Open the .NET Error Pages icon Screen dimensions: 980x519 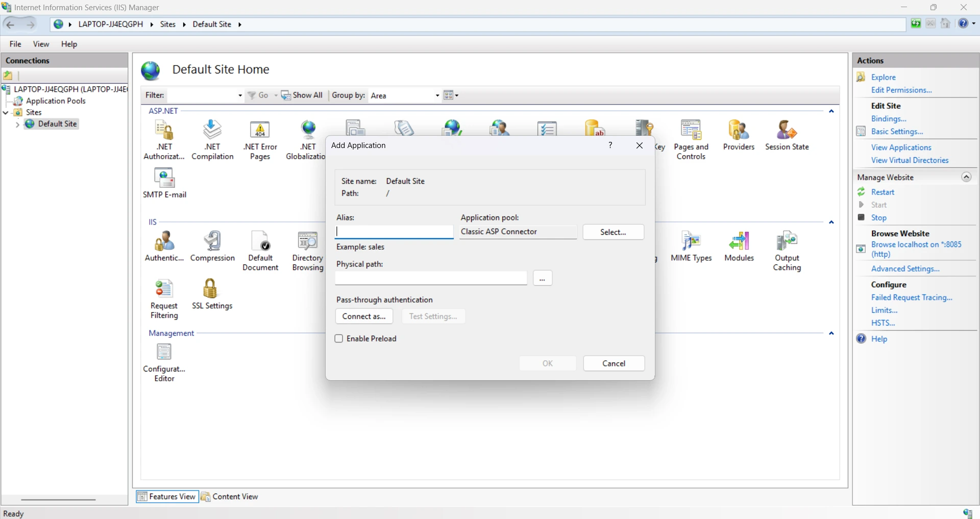(x=260, y=140)
